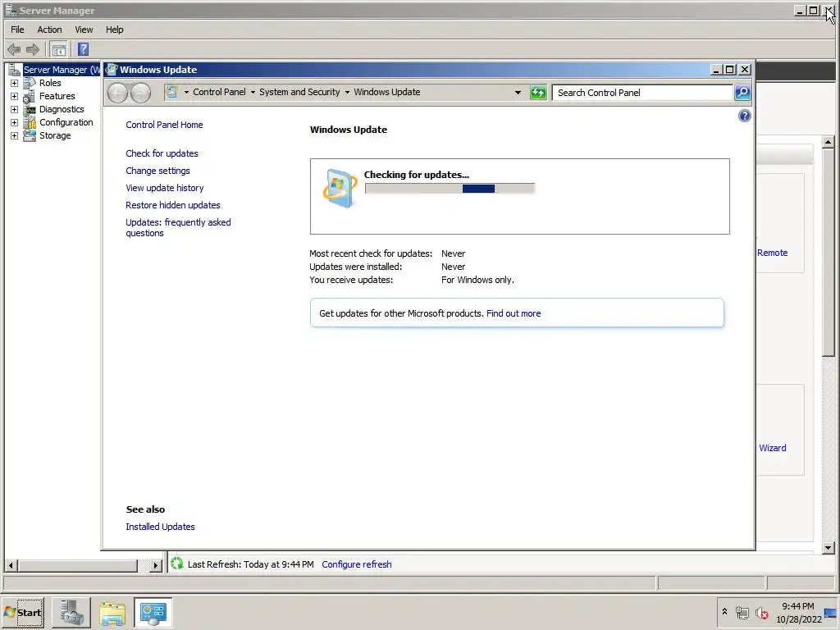The height and width of the screenshot is (630, 840).
Task: Open the File menu
Action: (17, 30)
